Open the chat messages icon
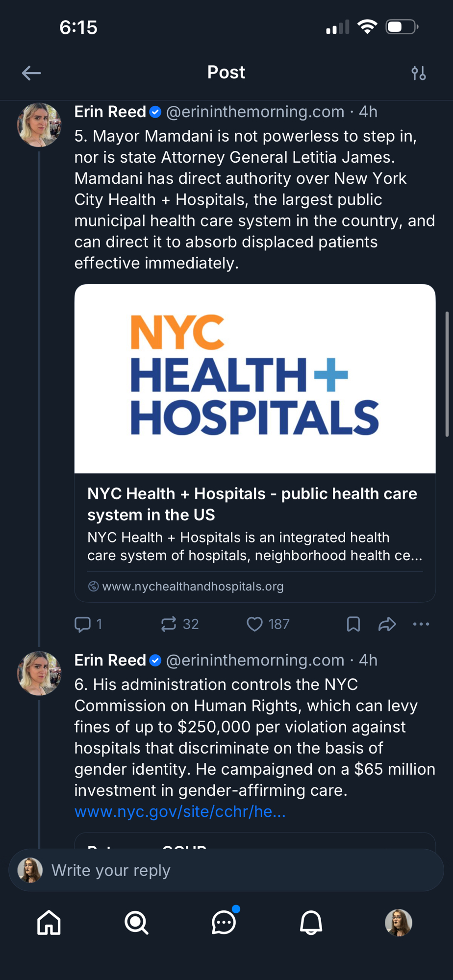Viewport: 453px width, 980px height. pyautogui.click(x=224, y=923)
